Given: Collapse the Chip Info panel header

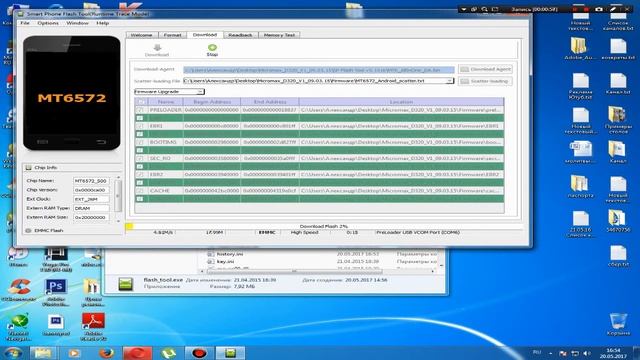Looking at the screenshot, I should (x=29, y=168).
